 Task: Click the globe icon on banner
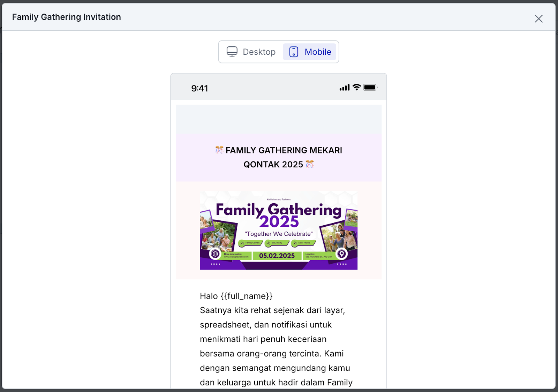coord(215,254)
